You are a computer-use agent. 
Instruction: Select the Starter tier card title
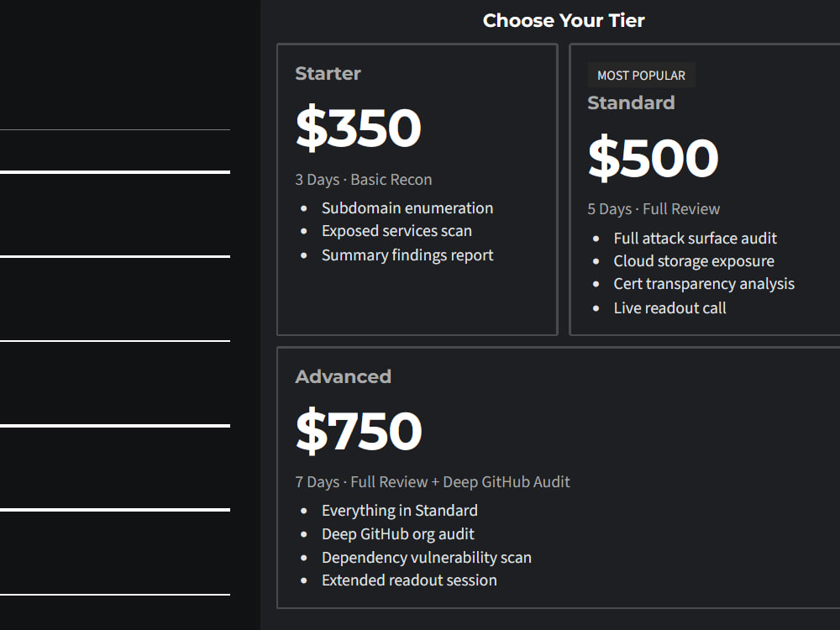328,73
